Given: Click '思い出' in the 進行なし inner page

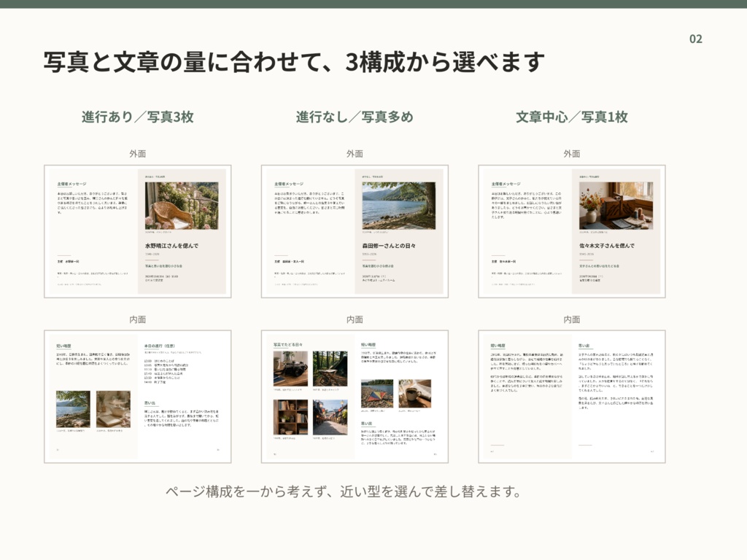Looking at the screenshot, I should [x=366, y=424].
